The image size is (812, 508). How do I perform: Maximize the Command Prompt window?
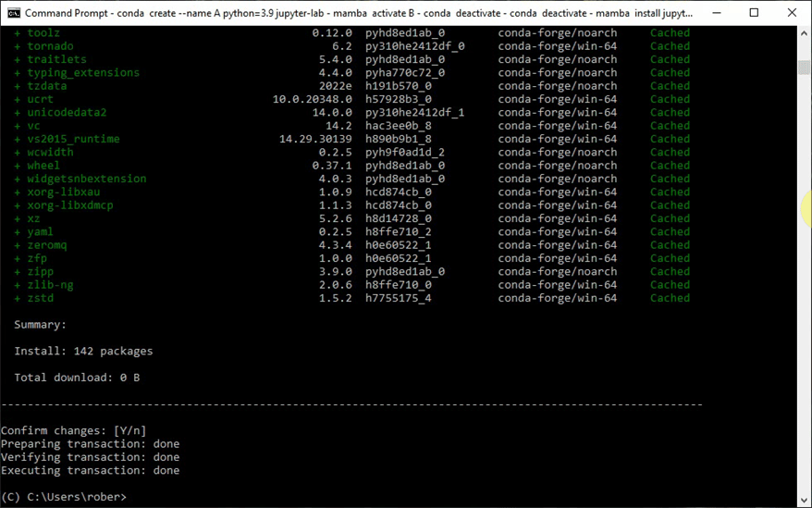pyautogui.click(x=753, y=13)
